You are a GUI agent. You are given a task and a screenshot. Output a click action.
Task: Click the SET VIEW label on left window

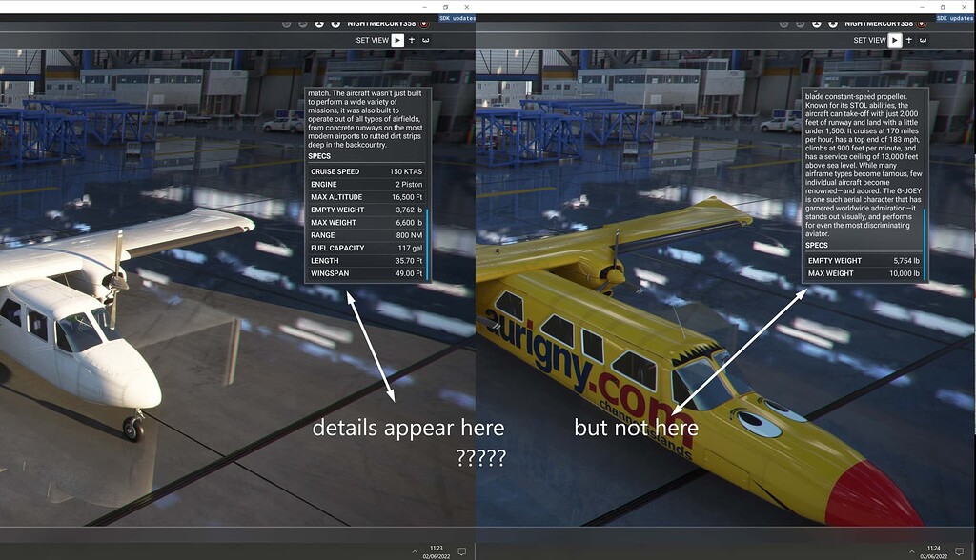[374, 40]
